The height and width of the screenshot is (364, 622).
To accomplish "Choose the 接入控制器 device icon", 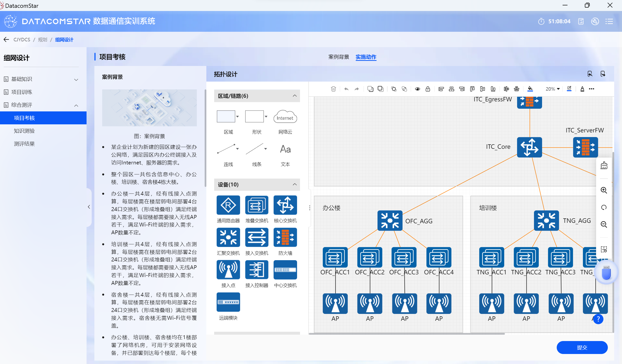I will (x=257, y=270).
